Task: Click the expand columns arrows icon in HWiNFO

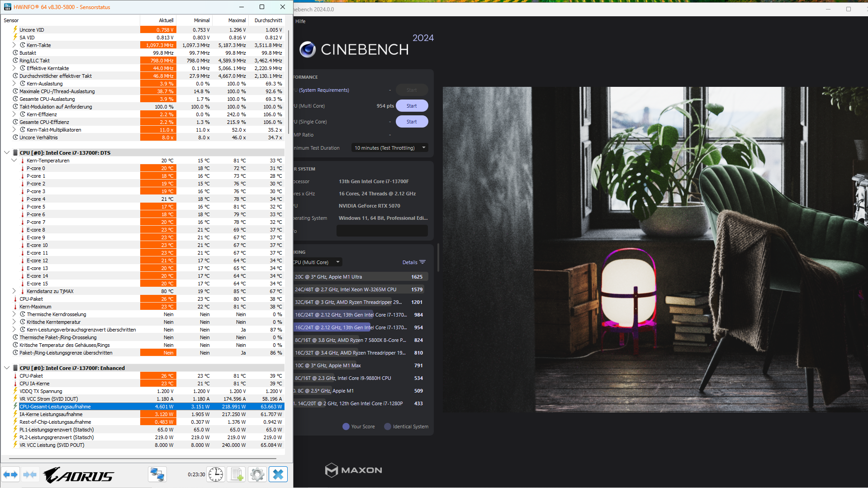Action: (10, 474)
